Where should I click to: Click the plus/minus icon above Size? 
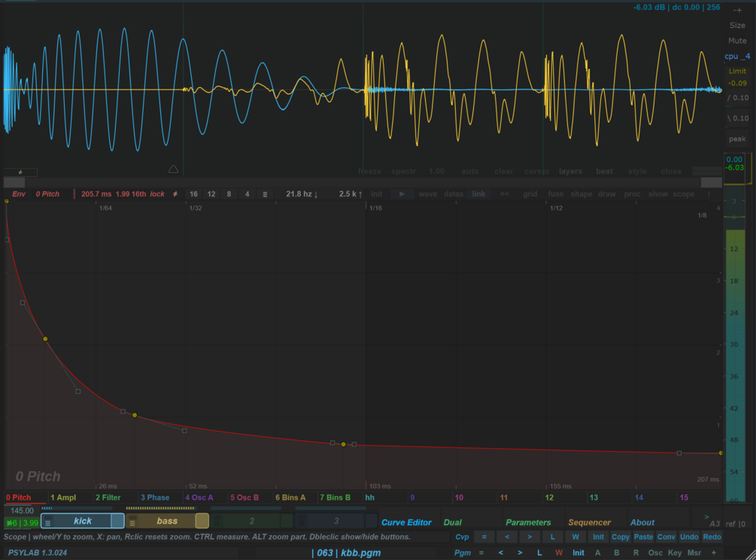click(737, 10)
